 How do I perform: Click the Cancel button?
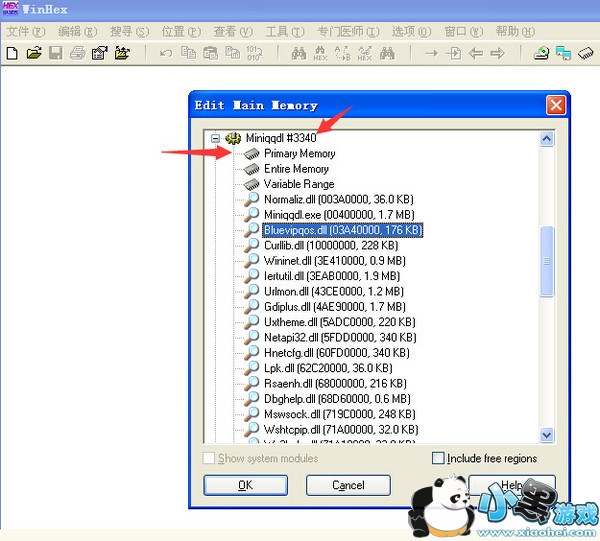(x=348, y=485)
